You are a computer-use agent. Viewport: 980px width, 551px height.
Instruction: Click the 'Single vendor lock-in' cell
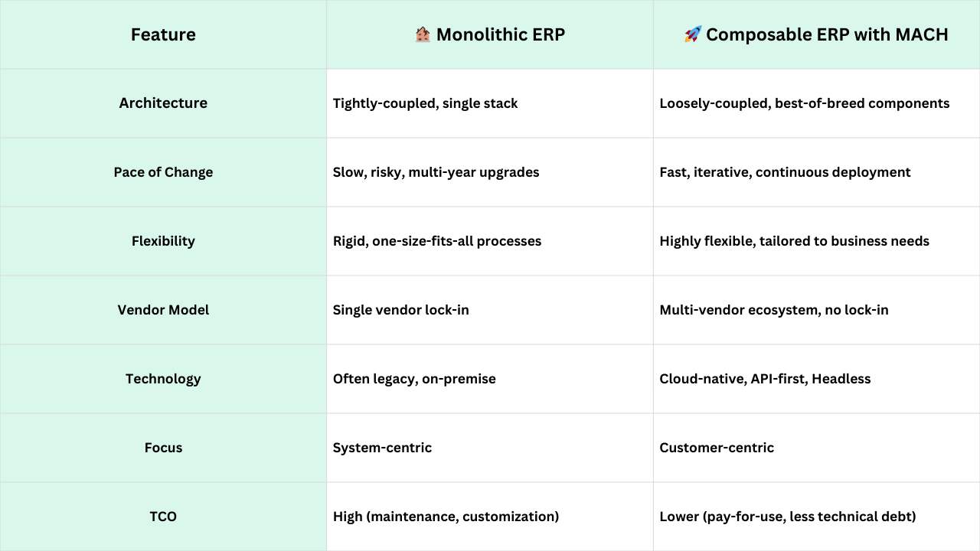click(490, 310)
